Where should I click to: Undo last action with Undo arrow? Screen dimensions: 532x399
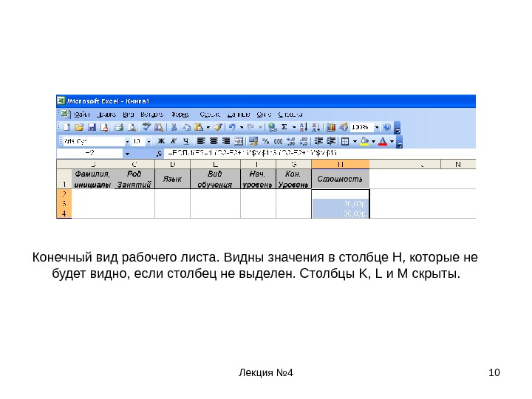pyautogui.click(x=232, y=128)
